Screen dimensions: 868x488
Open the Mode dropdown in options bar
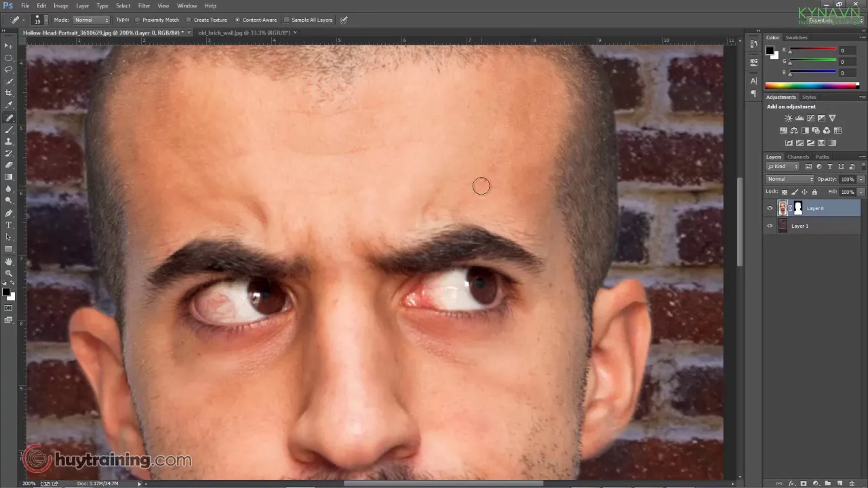[x=91, y=20]
